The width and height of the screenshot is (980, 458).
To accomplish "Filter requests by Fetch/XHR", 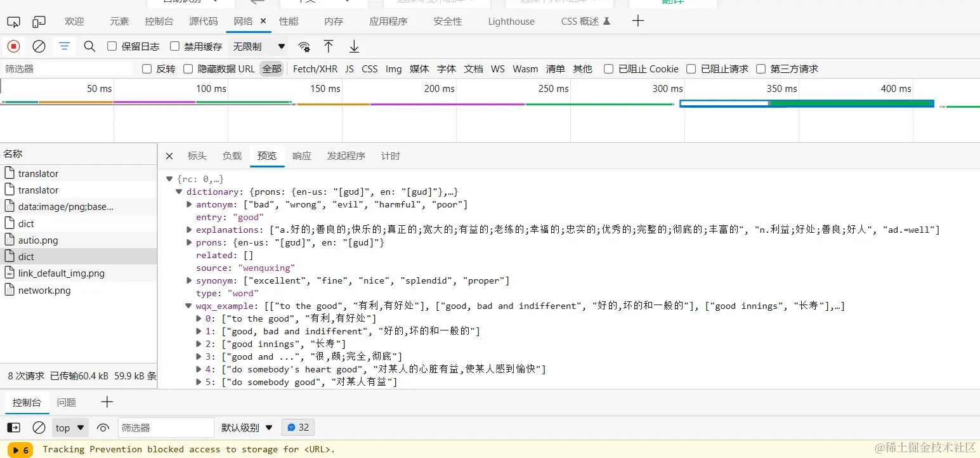I will pos(315,69).
